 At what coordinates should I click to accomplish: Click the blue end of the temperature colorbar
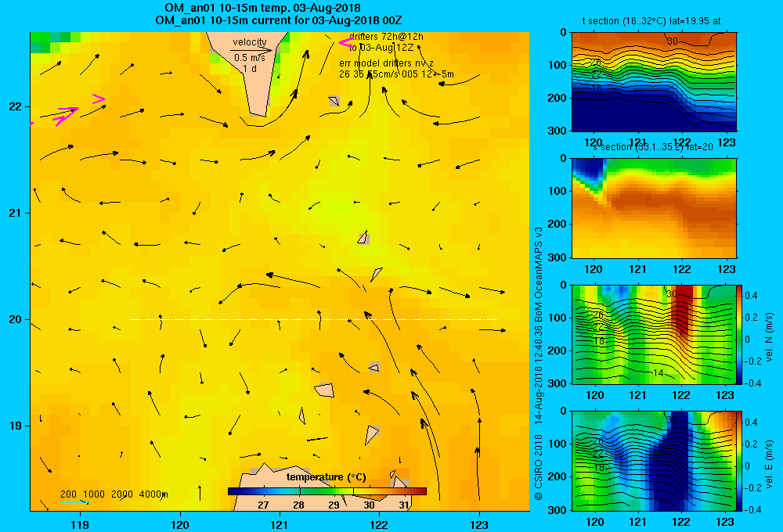coord(232,491)
